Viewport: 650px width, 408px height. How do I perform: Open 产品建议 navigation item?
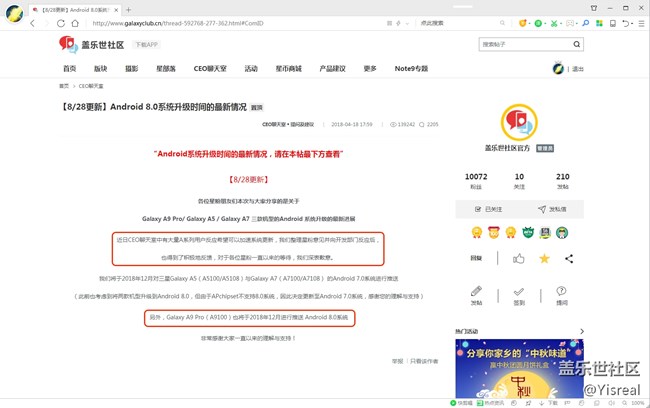(332, 68)
